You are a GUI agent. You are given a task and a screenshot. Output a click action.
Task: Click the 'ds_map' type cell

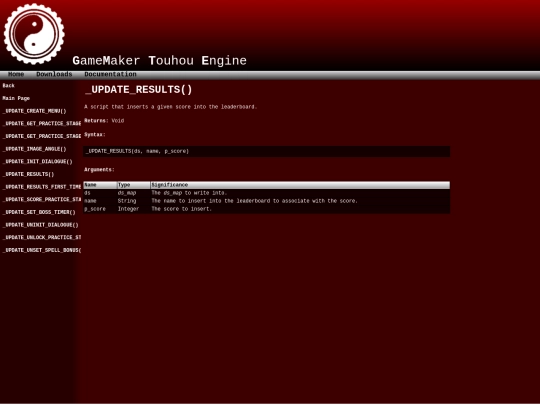[127, 193]
